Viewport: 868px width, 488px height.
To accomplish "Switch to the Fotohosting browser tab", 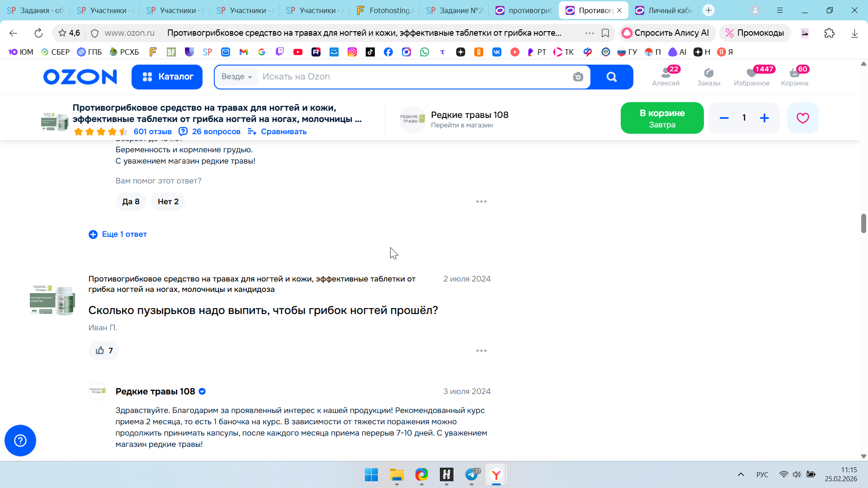I will point(384,10).
